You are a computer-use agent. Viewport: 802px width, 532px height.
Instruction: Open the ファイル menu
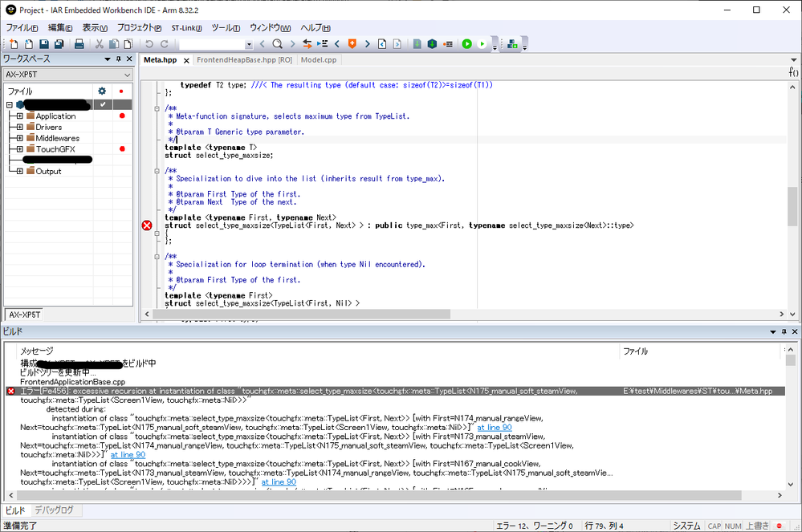tap(22, 27)
